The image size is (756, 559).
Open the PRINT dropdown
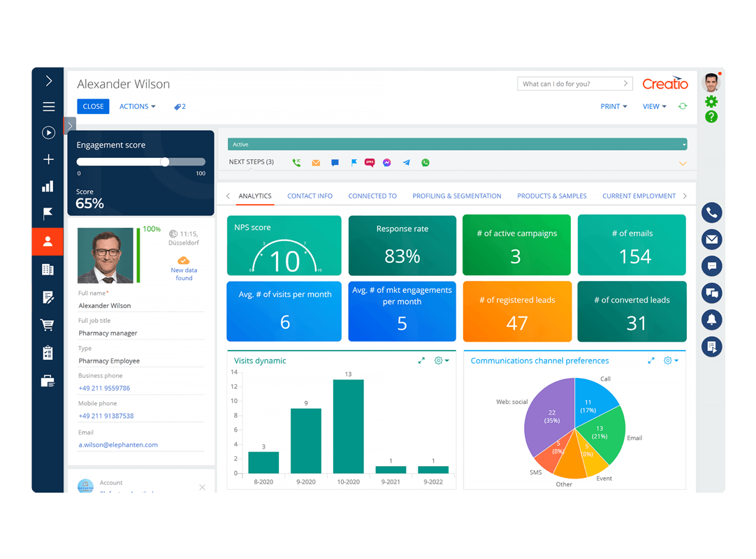pos(613,107)
